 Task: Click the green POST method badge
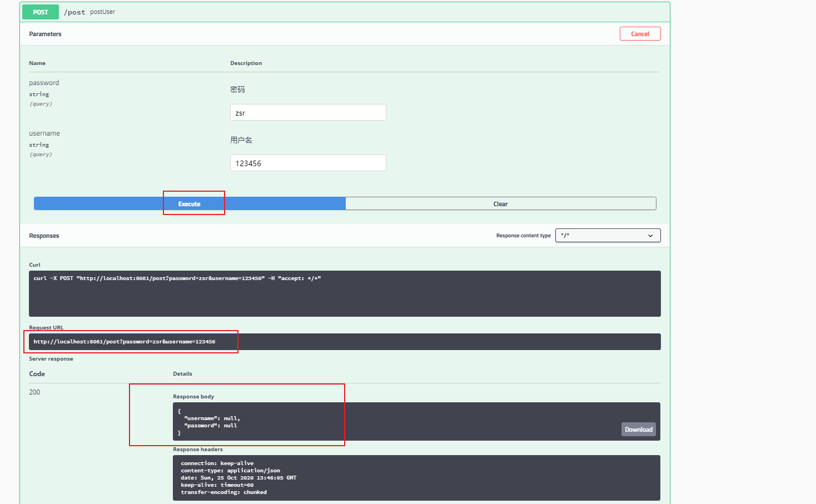coord(41,12)
